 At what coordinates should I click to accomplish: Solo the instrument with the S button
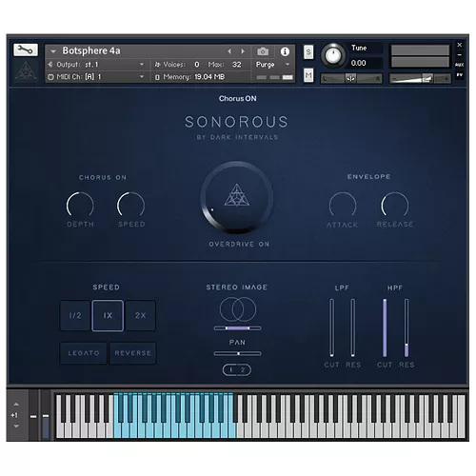coord(308,51)
